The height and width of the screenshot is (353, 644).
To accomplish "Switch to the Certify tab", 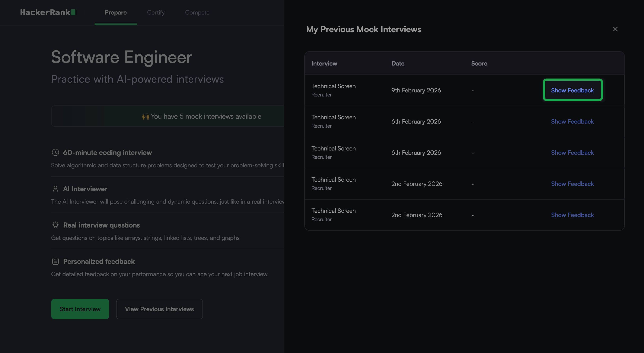I will pyautogui.click(x=156, y=13).
